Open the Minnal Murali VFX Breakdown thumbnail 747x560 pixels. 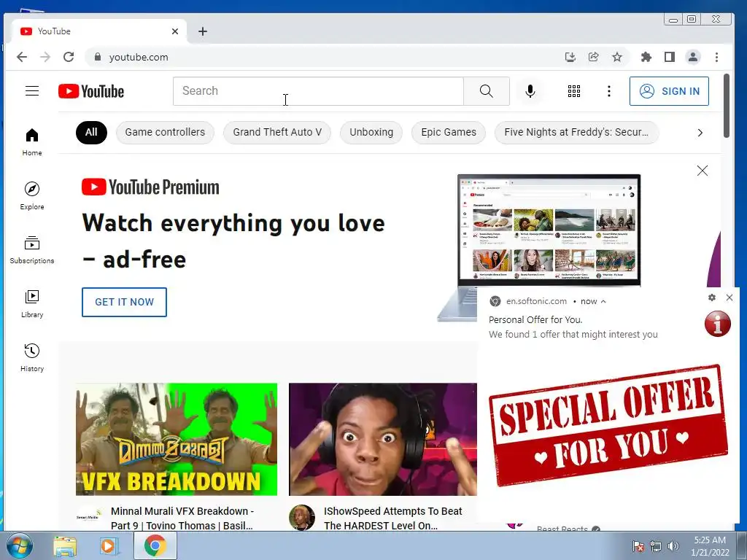click(x=177, y=439)
